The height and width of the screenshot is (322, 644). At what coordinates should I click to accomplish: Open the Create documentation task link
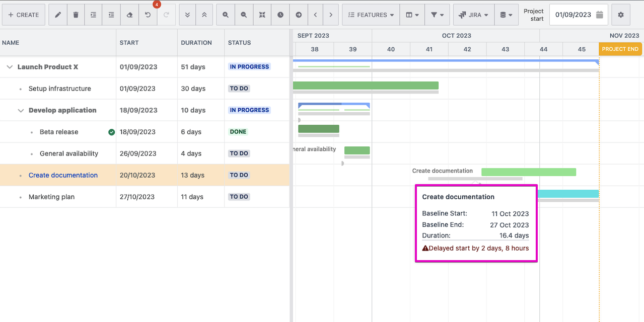pos(63,175)
